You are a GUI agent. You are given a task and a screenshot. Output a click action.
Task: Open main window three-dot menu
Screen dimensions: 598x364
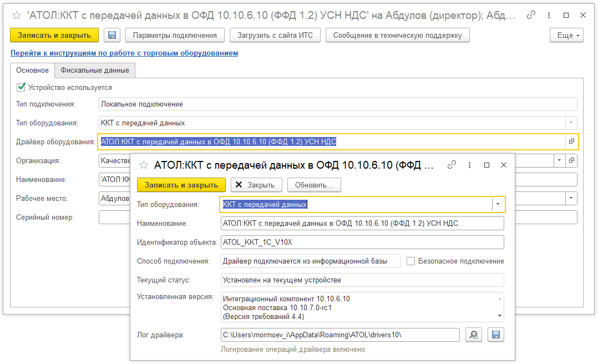(x=549, y=16)
